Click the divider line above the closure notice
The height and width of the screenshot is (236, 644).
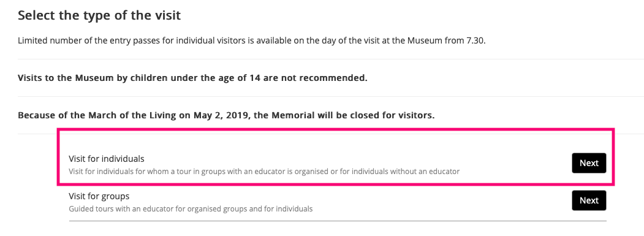pos(331,97)
